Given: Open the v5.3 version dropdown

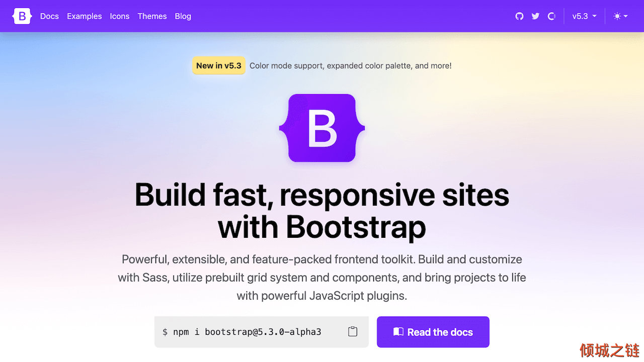Looking at the screenshot, I should point(584,16).
